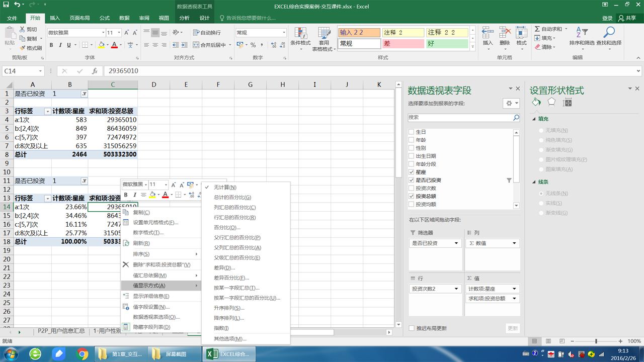The height and width of the screenshot is (362, 644).
Task: Open the font name dropdown 微软雅黑 in ribbon
Action: pyautogui.click(x=102, y=32)
